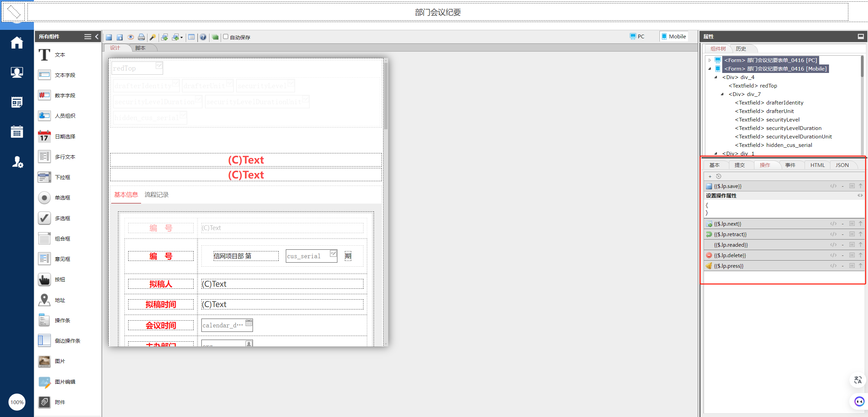Collapse the div_7 tree node
This screenshot has width=868, height=417.
pyautogui.click(x=722, y=94)
